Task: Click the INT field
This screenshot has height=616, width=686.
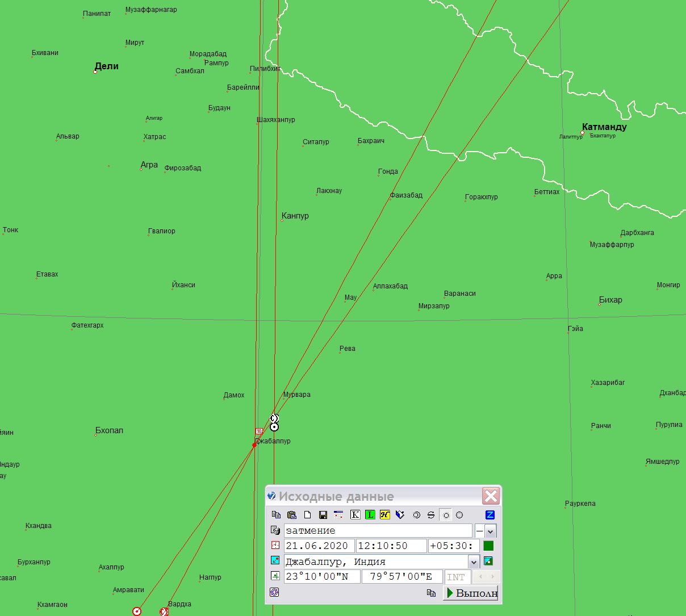Action: [x=457, y=577]
